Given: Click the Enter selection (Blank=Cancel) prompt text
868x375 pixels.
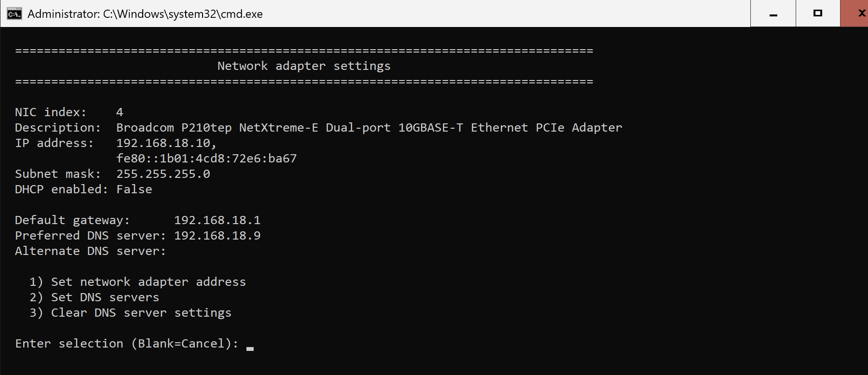Looking at the screenshot, I should point(127,344).
